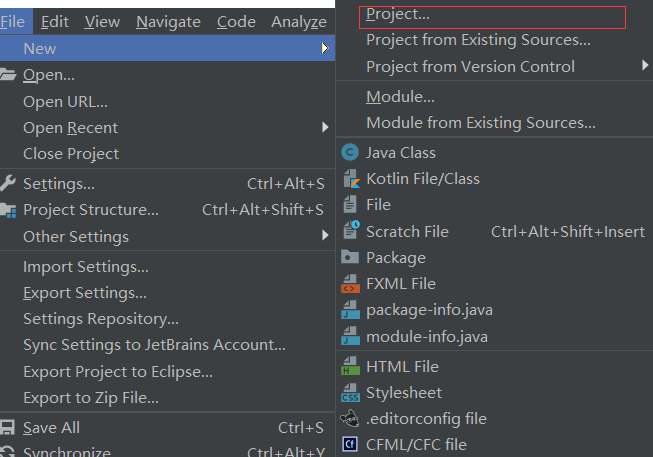Select the Kotlin File/Class icon
The image size is (653, 457).
click(351, 179)
